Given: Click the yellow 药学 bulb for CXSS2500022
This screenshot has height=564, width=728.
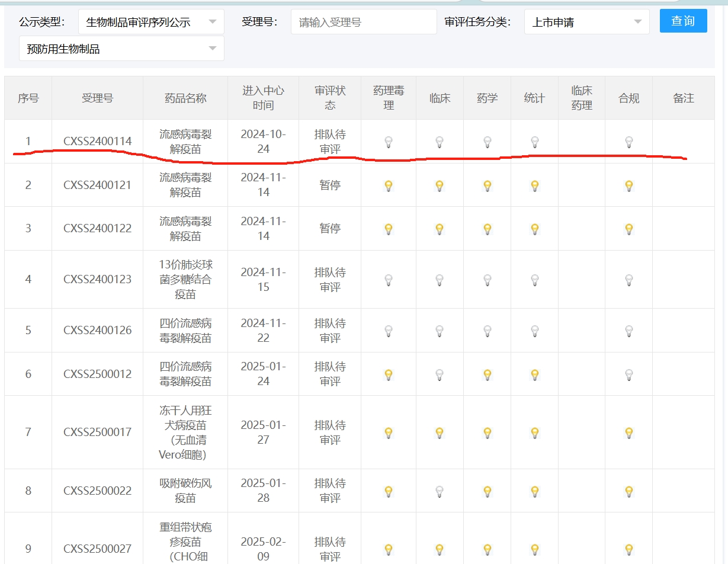Looking at the screenshot, I should (x=488, y=491).
